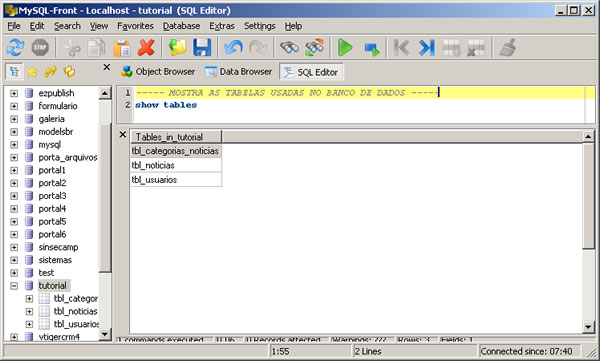The height and width of the screenshot is (361, 600).
Task: Click the Save floppy disk icon
Action: pyautogui.click(x=202, y=48)
